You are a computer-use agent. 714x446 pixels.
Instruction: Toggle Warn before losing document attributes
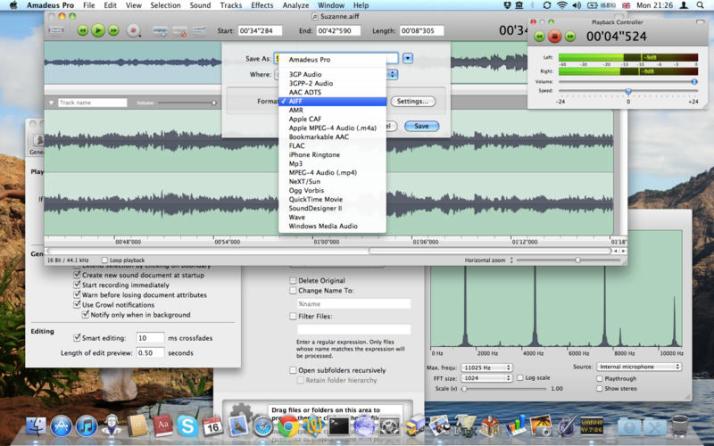(77, 295)
